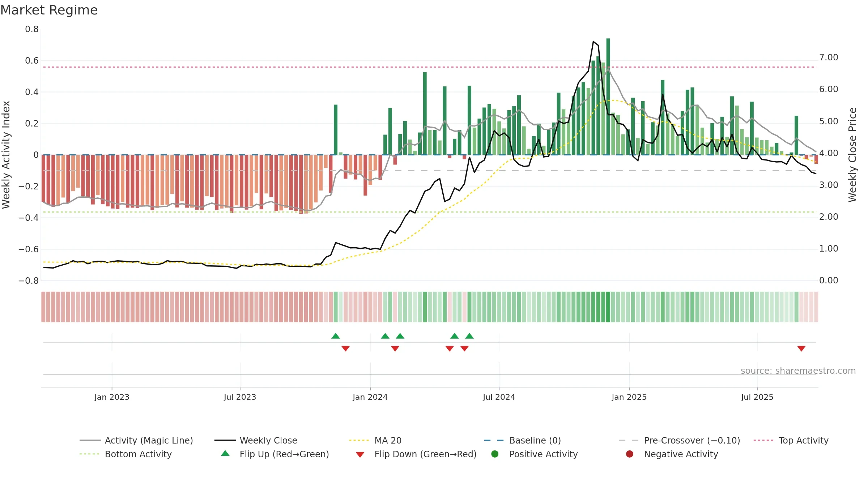Image resolution: width=868 pixels, height=488 pixels.
Task: Click the Jan 2024 axis label
Action: (x=370, y=397)
